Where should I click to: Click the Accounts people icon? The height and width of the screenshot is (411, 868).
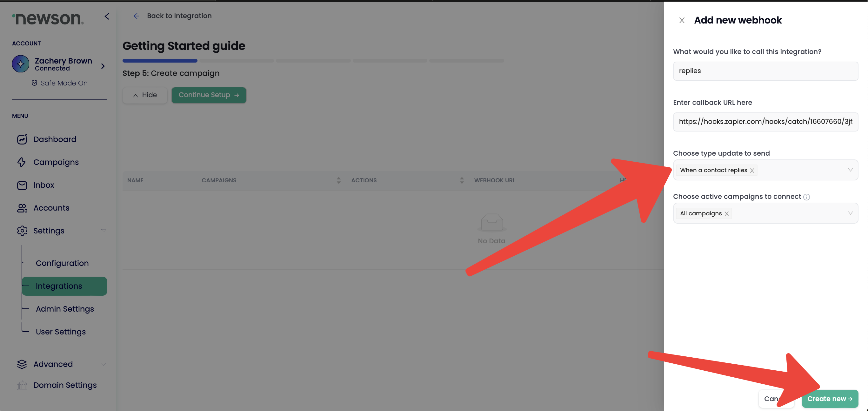[x=22, y=208]
